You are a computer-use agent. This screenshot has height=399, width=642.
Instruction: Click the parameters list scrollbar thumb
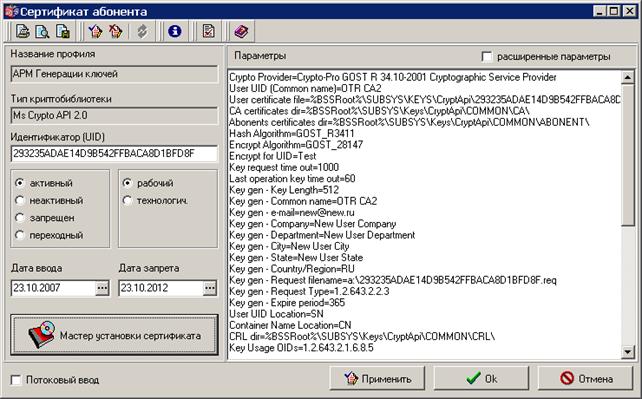tap(628, 155)
